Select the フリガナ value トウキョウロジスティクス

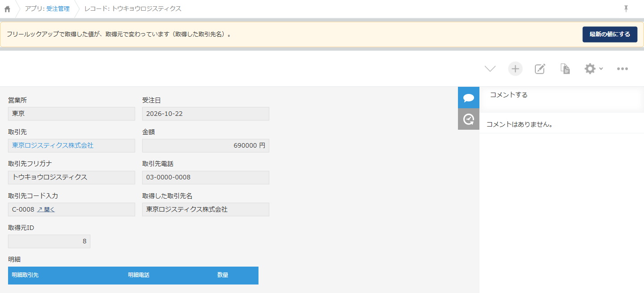tap(72, 177)
